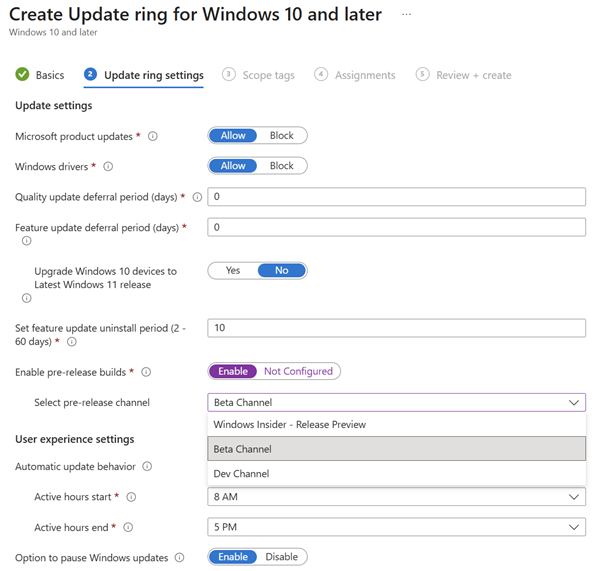Click the feature update uninstall period field
This screenshot has width=608, height=571.
[396, 328]
